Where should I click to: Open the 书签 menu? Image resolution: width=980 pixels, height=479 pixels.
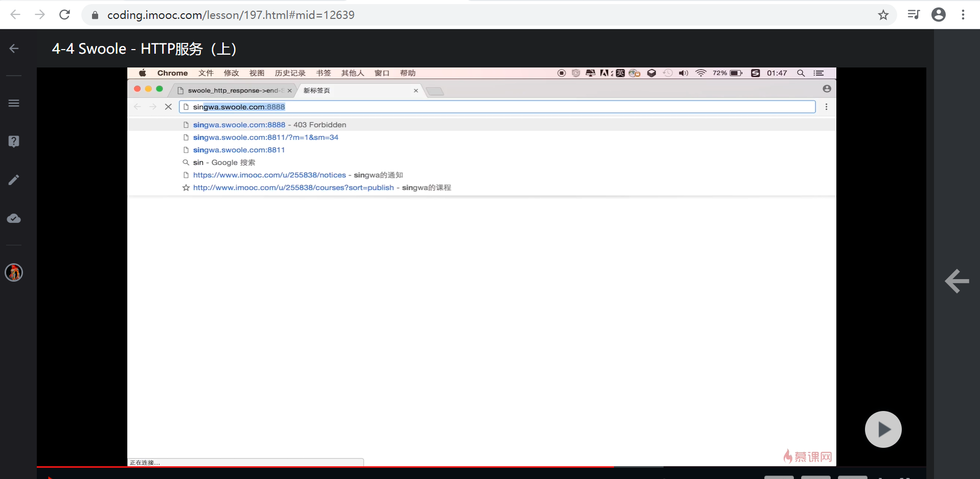pos(324,73)
